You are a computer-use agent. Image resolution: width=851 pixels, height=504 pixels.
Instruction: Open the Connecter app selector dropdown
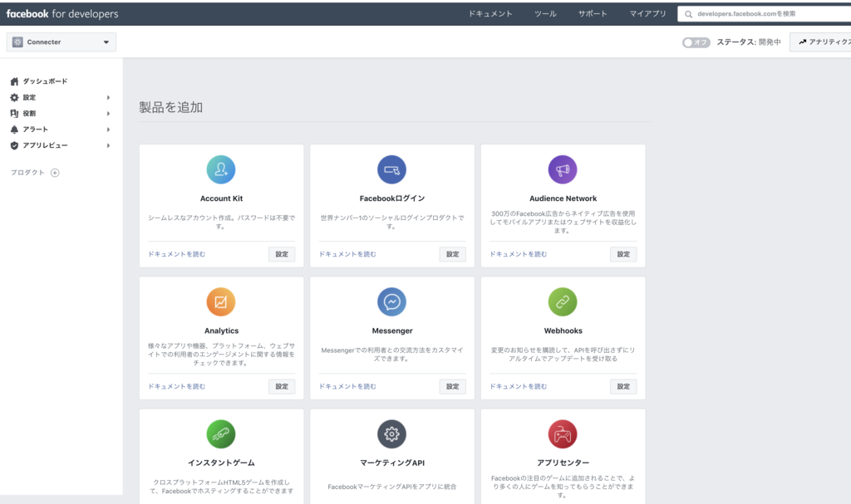pyautogui.click(x=61, y=42)
